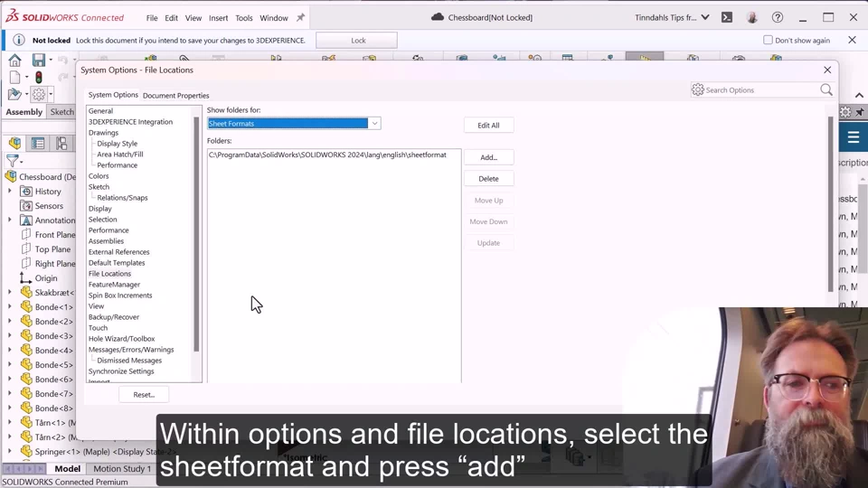868x488 pixels.
Task: Switch to the PropertyManager tab icon
Action: coord(38,144)
